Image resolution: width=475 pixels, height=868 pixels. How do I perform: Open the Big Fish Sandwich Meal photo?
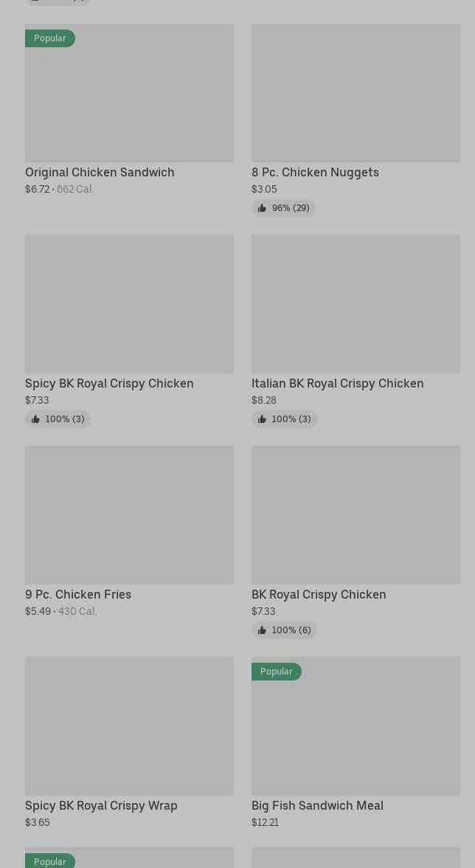point(356,726)
